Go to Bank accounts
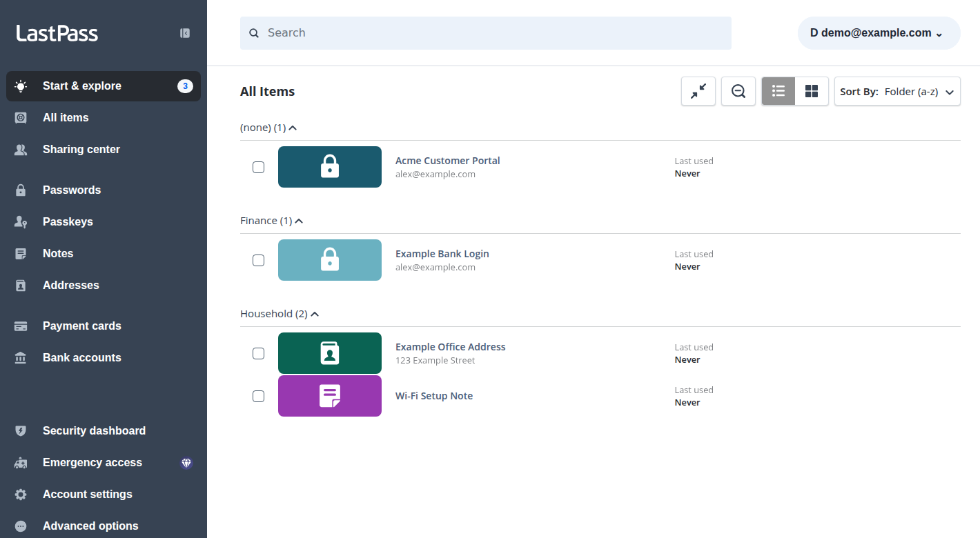Screen dimensions: 980x538 click(x=104, y=358)
